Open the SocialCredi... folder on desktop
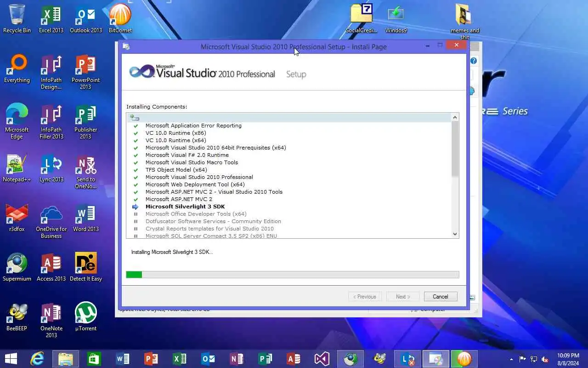 point(361,19)
